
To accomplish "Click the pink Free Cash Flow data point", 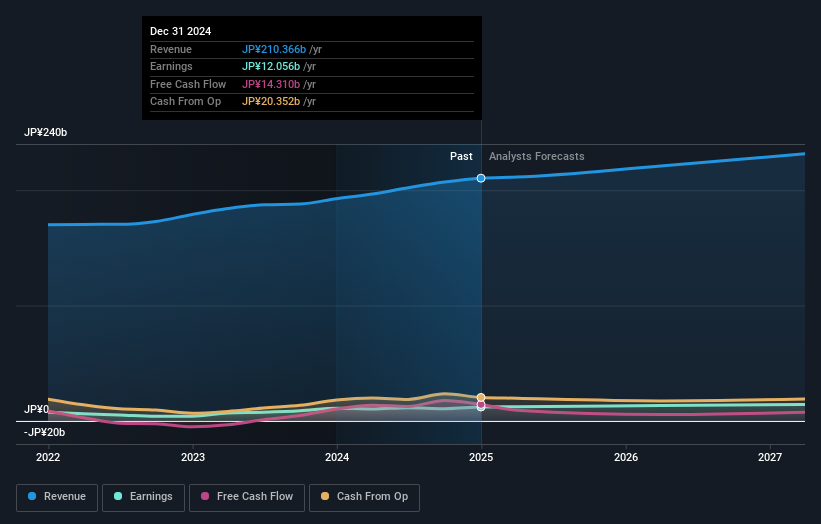I will (x=481, y=404).
